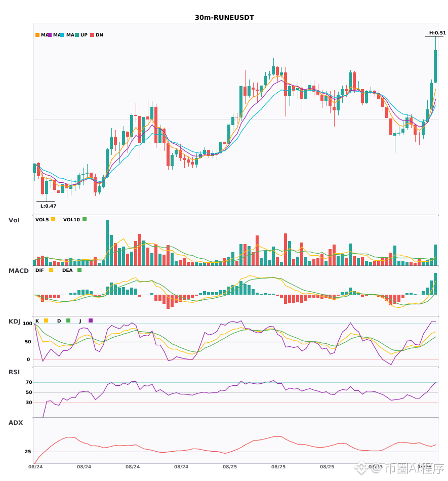Click the UP legend text

coord(84,35)
